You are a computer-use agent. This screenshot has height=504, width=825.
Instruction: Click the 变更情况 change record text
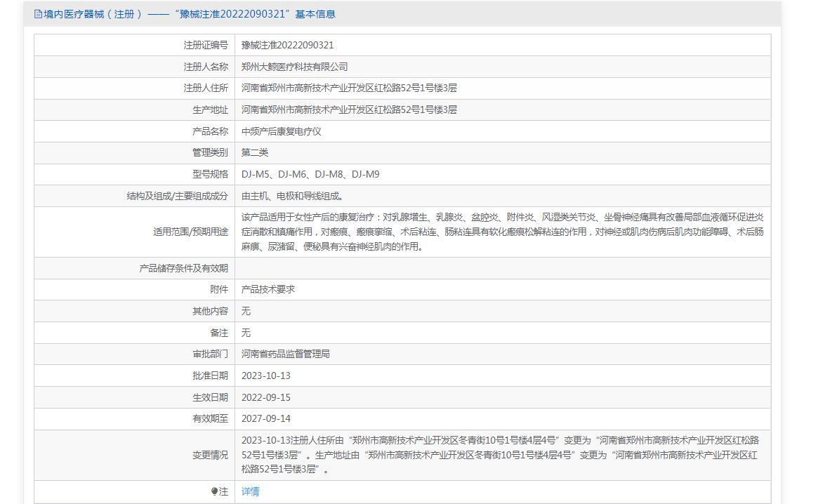(x=500, y=455)
